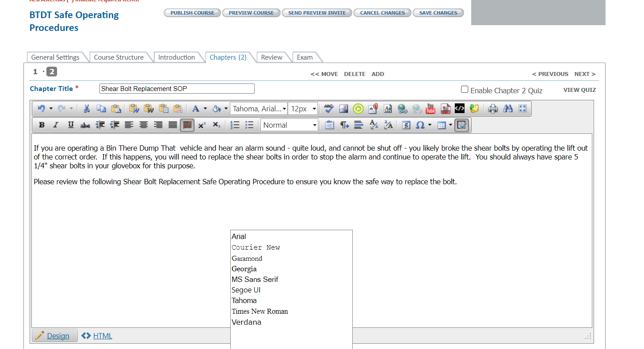Insert a hyperlink using the globe-link icon
Viewport: 644px width, 349px height.
(x=402, y=108)
